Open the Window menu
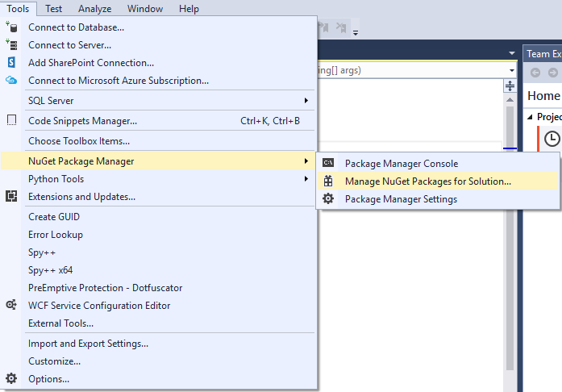 coord(145,9)
